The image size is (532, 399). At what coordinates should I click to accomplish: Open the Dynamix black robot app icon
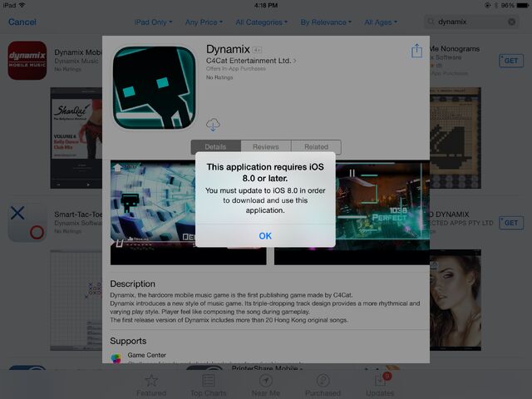[x=155, y=87]
